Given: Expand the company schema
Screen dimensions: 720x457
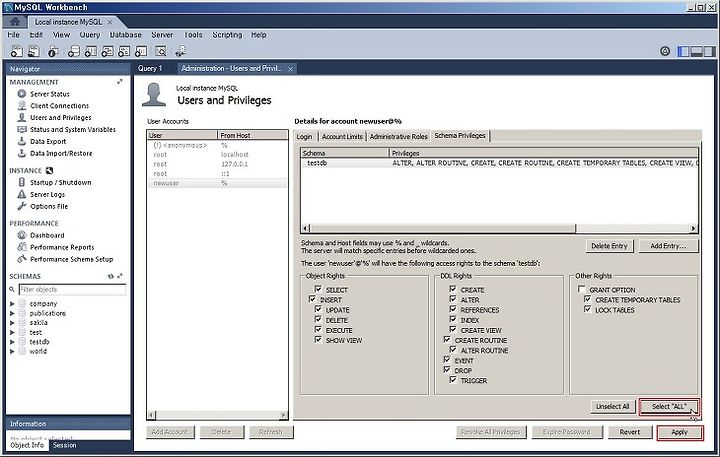Looking at the screenshot, I should (x=12, y=304).
